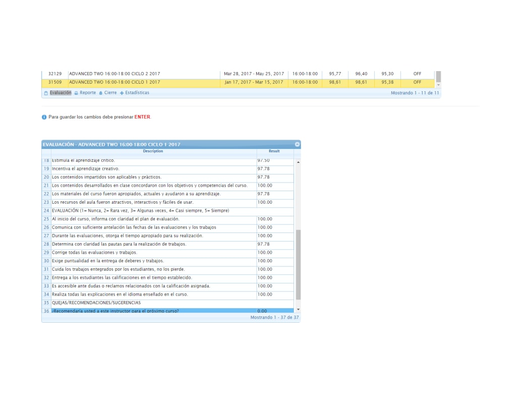532x411 pixels.
Task: Click the 95,30 score cell
Action: coord(387,74)
